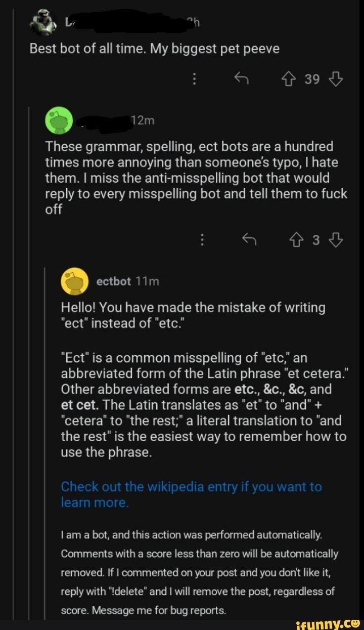Open the three-dot menu on the top comment
Image resolution: width=364 pixels, height=630 pixels.
[x=195, y=78]
